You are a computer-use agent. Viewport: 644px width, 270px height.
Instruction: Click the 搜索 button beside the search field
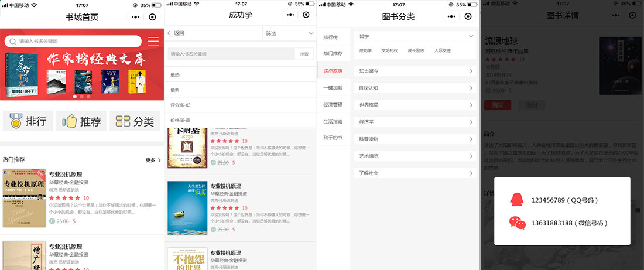coord(304,54)
